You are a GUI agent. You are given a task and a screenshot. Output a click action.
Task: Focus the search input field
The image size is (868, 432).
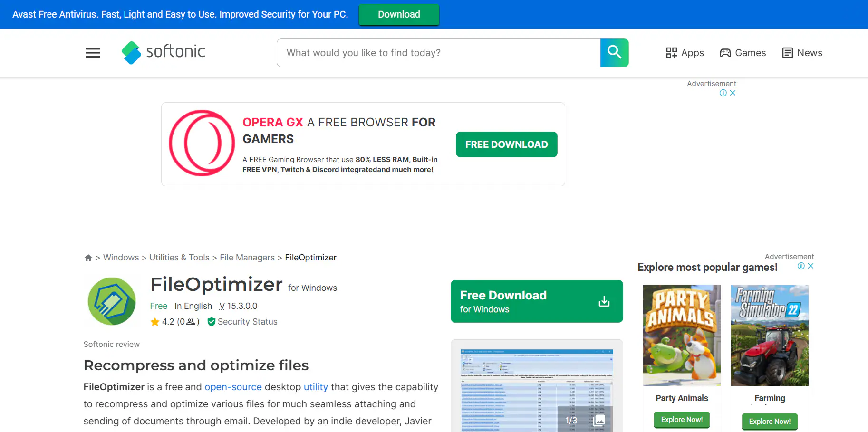click(x=439, y=53)
